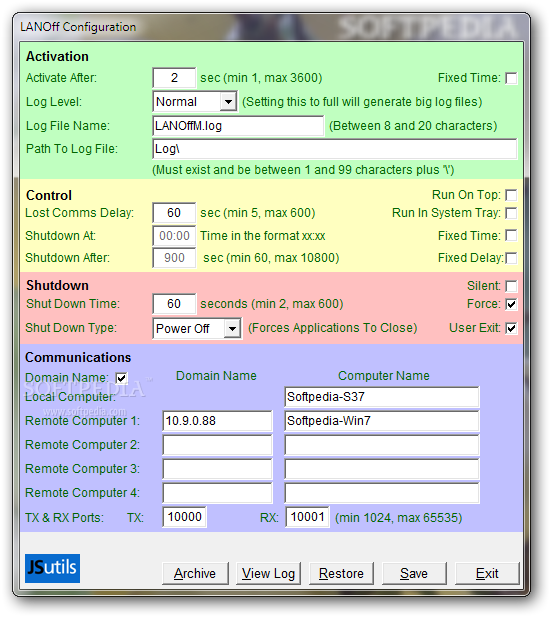This screenshot has height=617, width=551.
Task: Uncheck the User Exit checkbox
Action: pyautogui.click(x=511, y=328)
